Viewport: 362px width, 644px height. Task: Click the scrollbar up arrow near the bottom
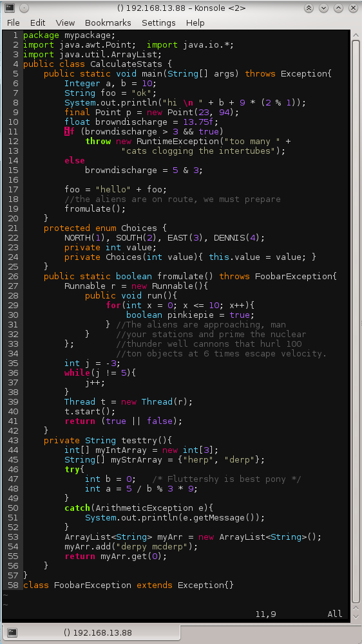(356, 607)
